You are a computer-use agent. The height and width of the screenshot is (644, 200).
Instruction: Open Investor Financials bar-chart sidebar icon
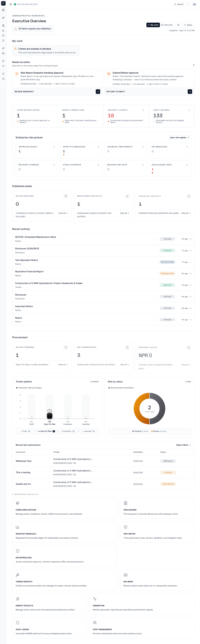[3, 31]
